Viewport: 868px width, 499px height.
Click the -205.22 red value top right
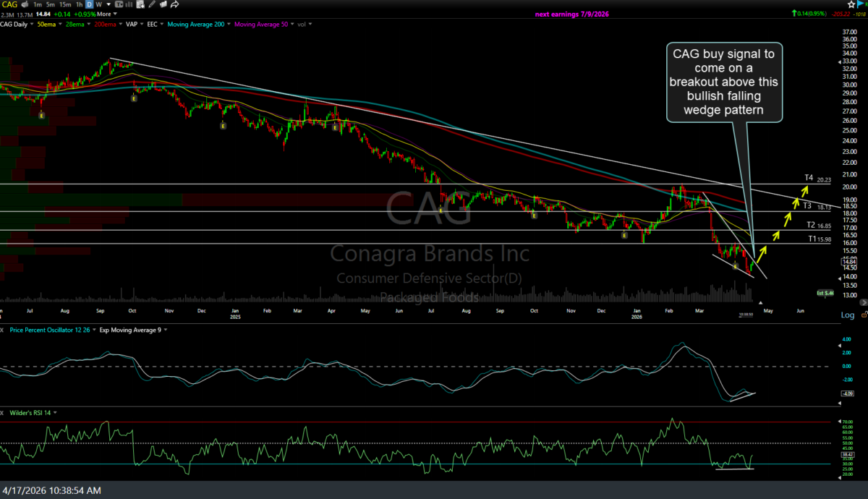[841, 14]
